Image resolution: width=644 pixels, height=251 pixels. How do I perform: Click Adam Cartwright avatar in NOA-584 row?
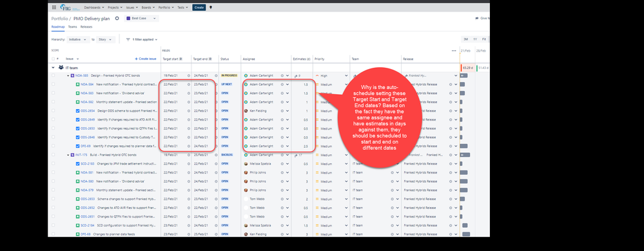tap(246, 85)
